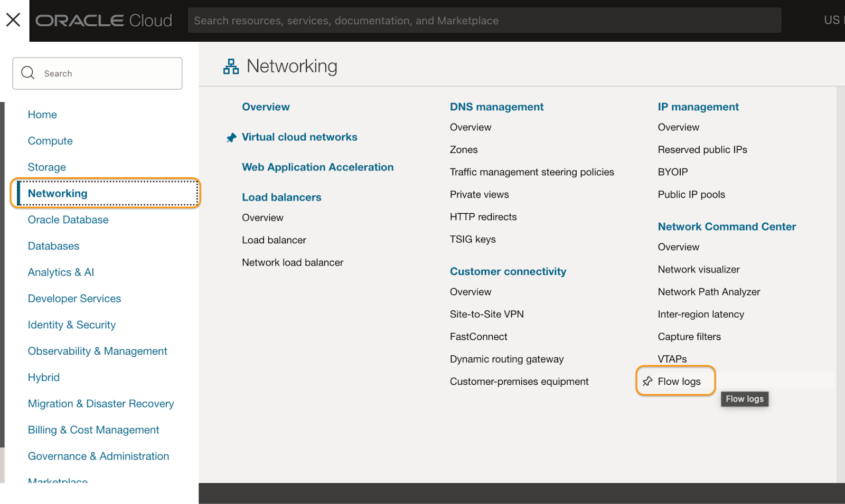Open the IP management heading link
Screen dimensions: 845x504
(698, 107)
